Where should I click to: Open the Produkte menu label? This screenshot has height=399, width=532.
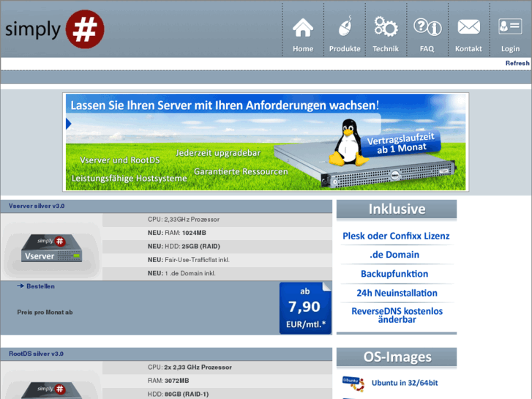pyautogui.click(x=345, y=49)
